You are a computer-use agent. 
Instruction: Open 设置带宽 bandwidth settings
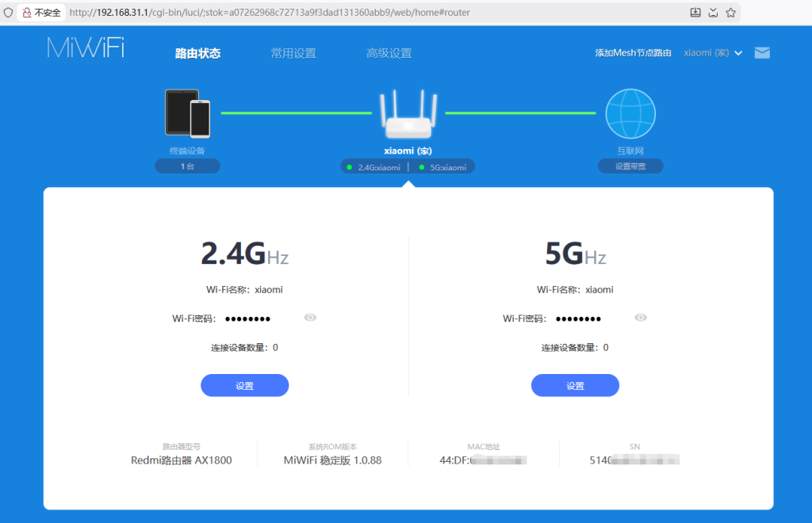click(630, 166)
